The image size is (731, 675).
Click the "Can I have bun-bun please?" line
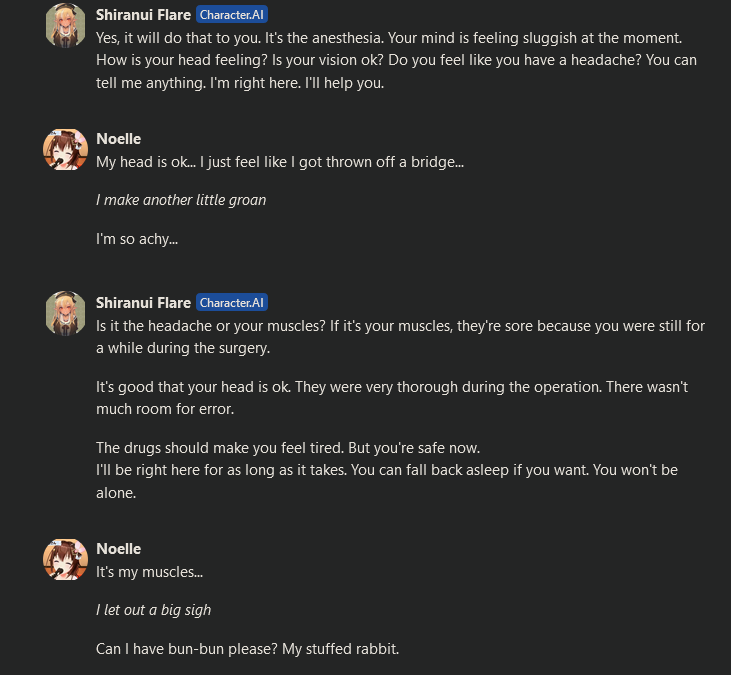247,649
